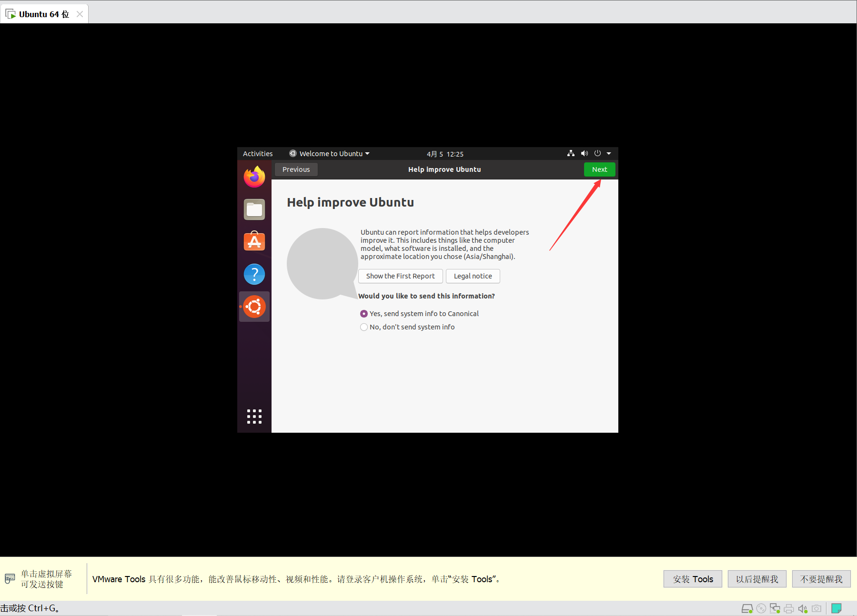The image size is (857, 616).
Task: Open the Files app in the dock
Action: (254, 209)
